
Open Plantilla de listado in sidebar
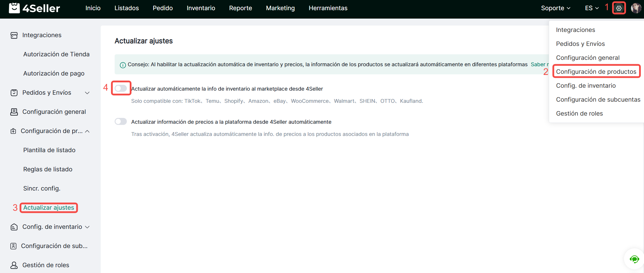49,150
